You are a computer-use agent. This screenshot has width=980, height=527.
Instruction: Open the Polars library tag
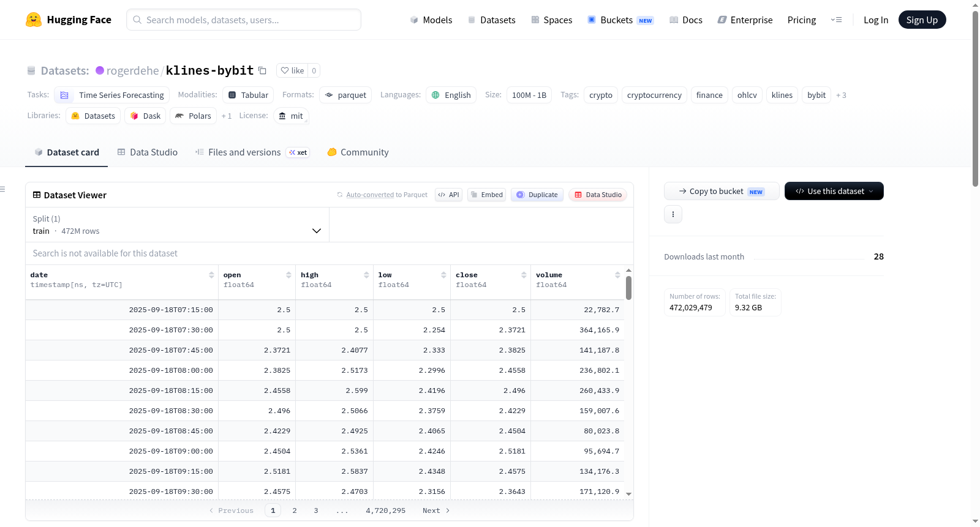tap(193, 116)
